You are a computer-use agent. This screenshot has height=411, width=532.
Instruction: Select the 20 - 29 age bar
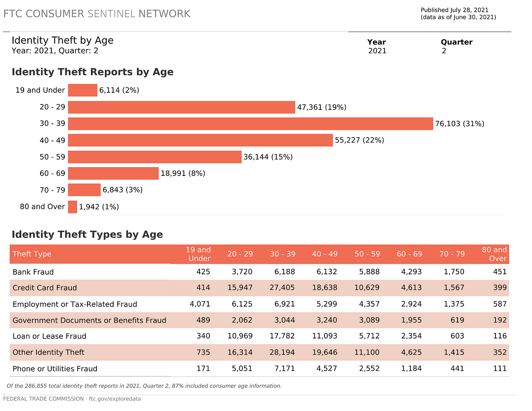click(x=182, y=107)
